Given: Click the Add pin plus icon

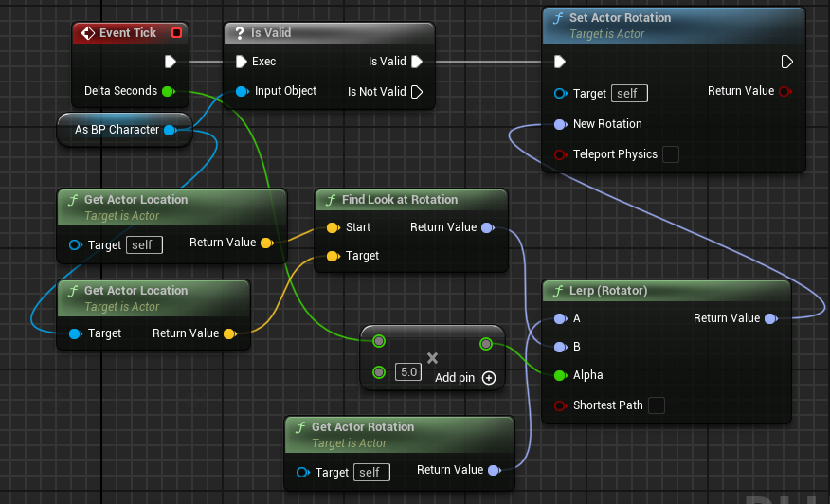Looking at the screenshot, I should pos(489,378).
